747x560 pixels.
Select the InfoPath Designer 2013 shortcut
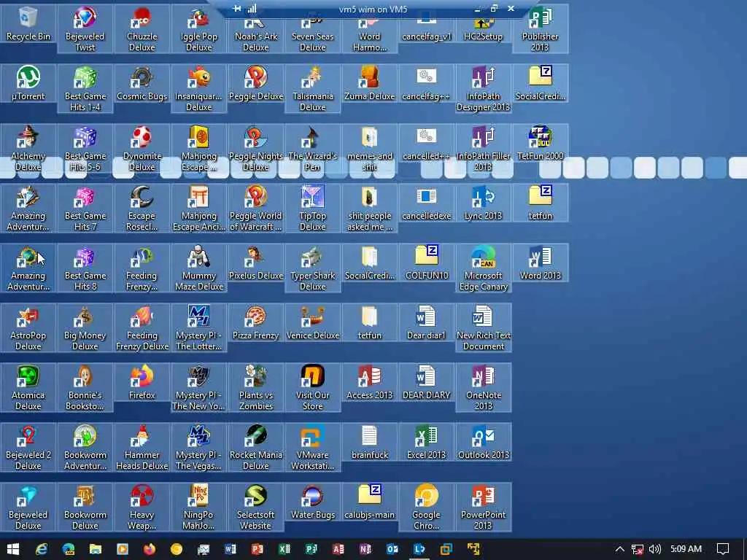point(483,88)
